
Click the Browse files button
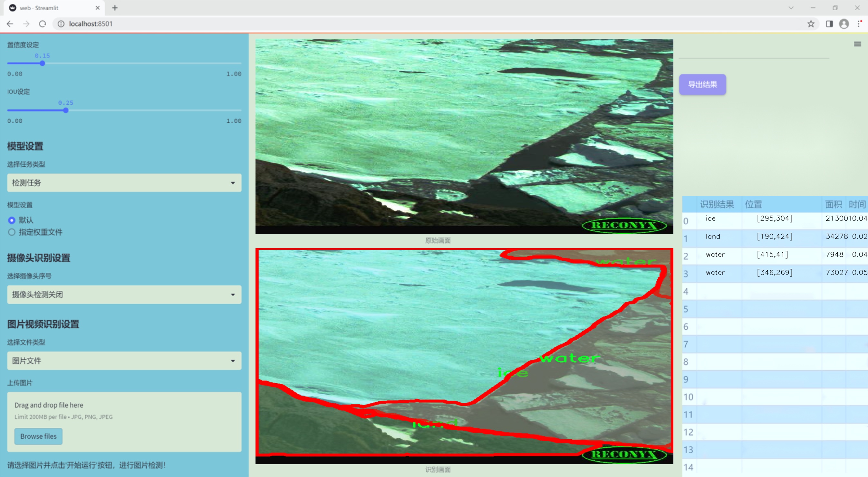(38, 436)
